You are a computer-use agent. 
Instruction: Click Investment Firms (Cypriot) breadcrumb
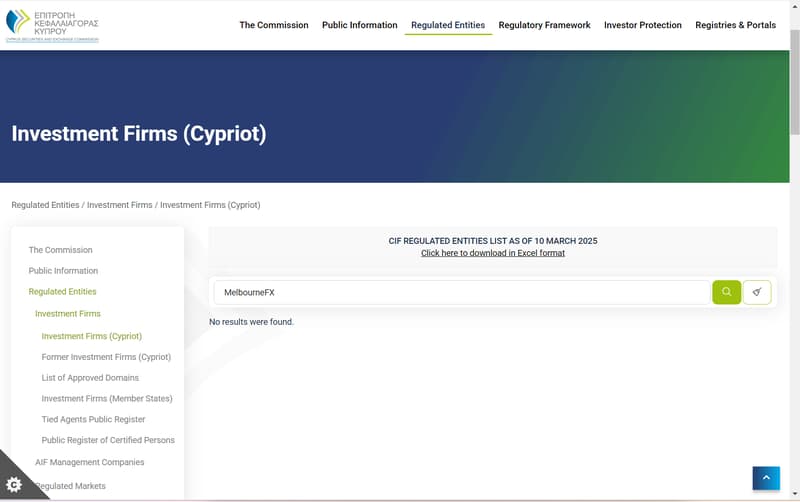(210, 205)
